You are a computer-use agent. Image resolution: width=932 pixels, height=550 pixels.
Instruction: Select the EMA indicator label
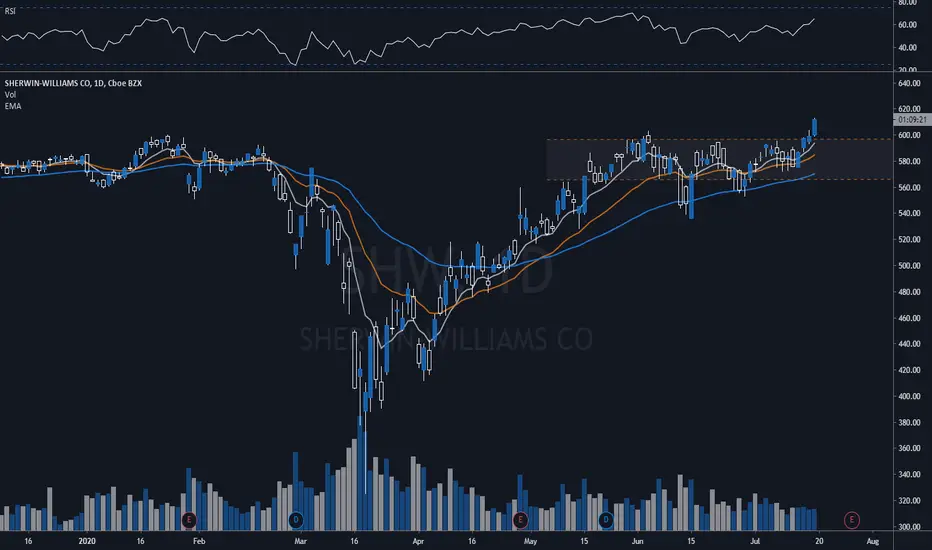coord(12,106)
